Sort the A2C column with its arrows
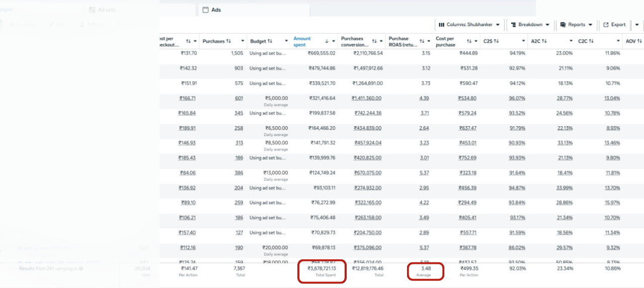The height and width of the screenshot is (288, 644). click(544, 41)
